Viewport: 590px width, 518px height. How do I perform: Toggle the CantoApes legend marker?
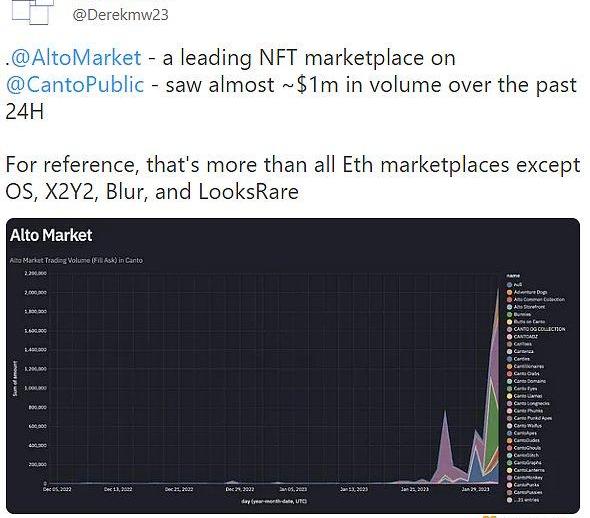click(509, 433)
